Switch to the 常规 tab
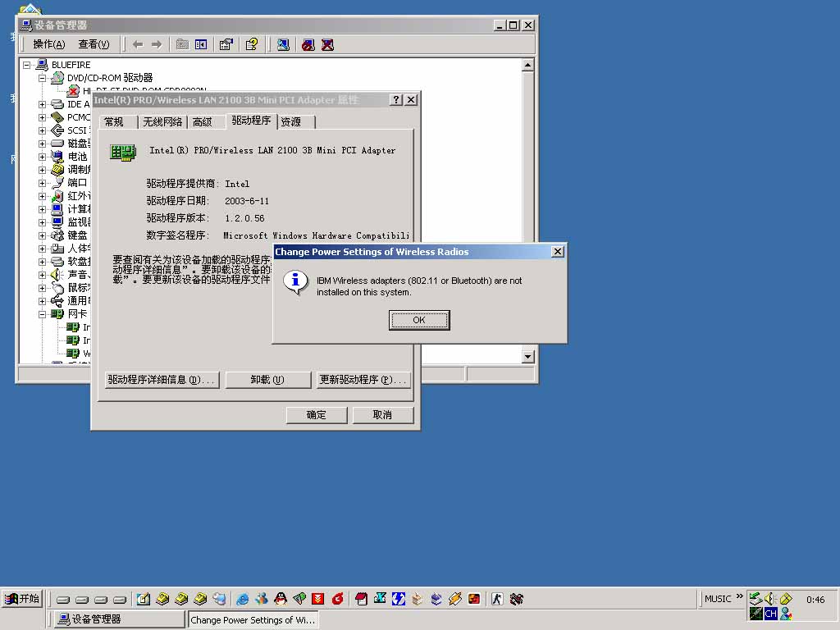Viewport: 840px width, 630px height. [x=113, y=122]
